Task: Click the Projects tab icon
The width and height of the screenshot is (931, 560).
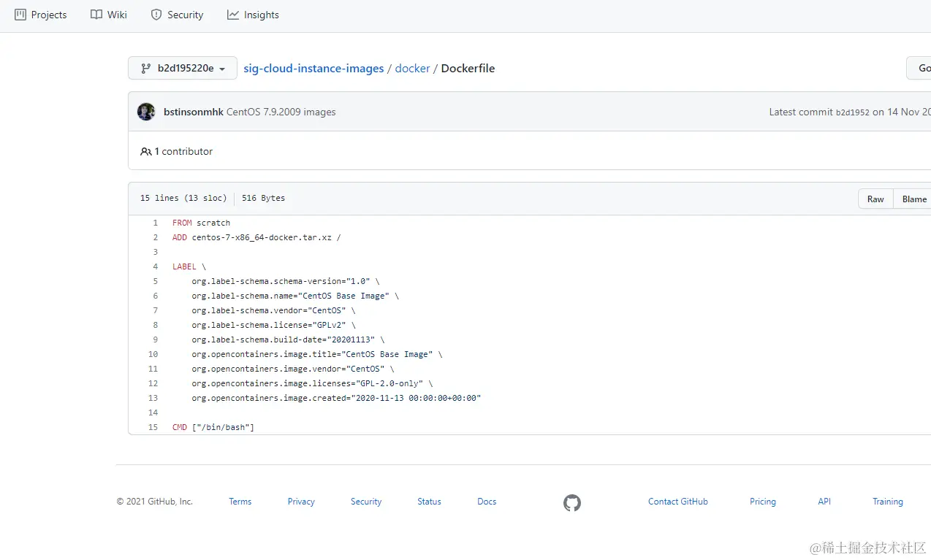Action: (x=20, y=15)
